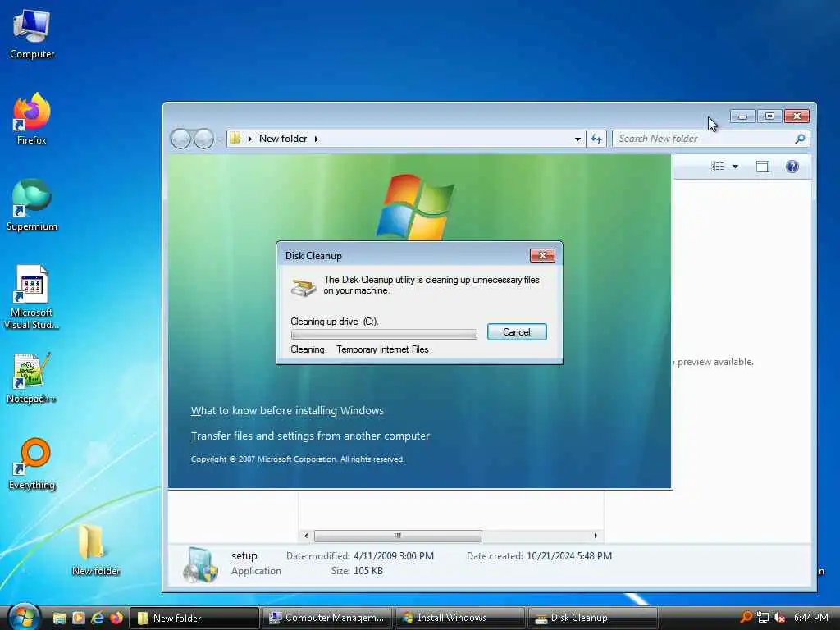
Task: Click the change view icon in Explorer
Action: point(718,167)
